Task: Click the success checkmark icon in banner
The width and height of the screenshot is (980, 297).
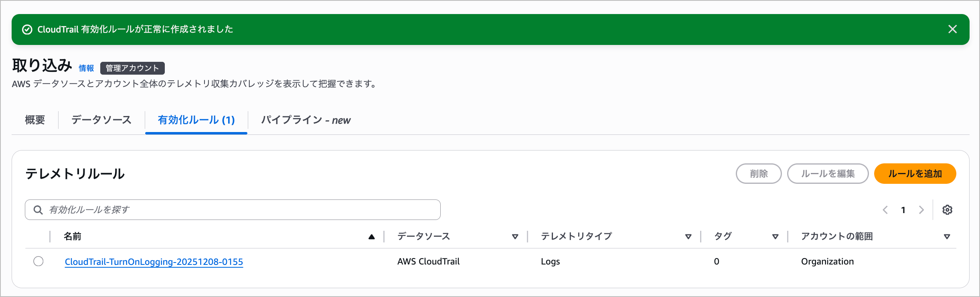Action: 27,30
